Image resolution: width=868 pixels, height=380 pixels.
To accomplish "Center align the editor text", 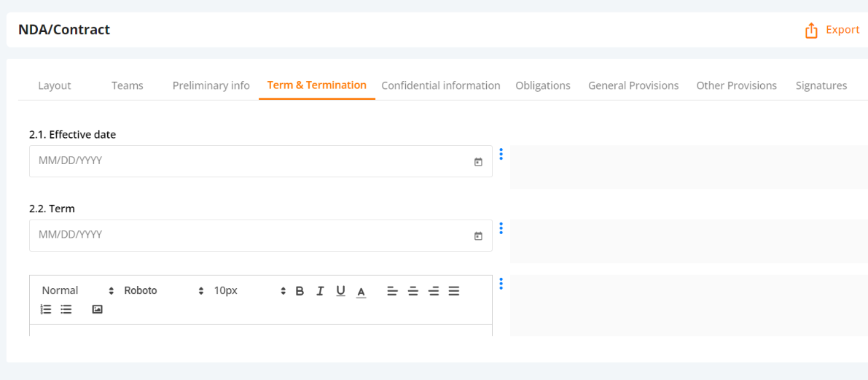I will [x=413, y=291].
